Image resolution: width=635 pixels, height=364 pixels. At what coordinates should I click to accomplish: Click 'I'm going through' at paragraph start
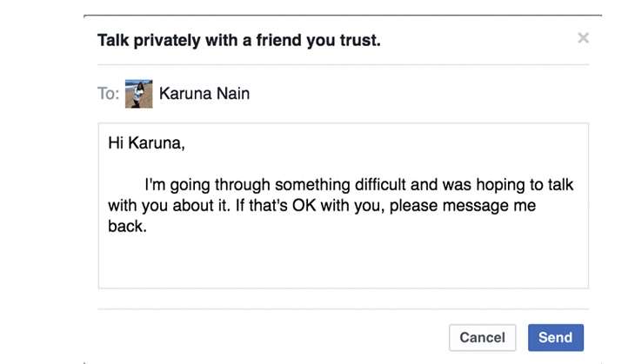tap(207, 185)
